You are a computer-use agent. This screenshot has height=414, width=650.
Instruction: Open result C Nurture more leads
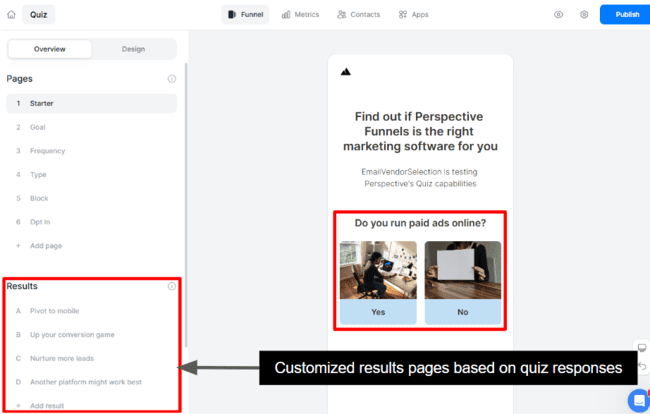[x=92, y=358]
